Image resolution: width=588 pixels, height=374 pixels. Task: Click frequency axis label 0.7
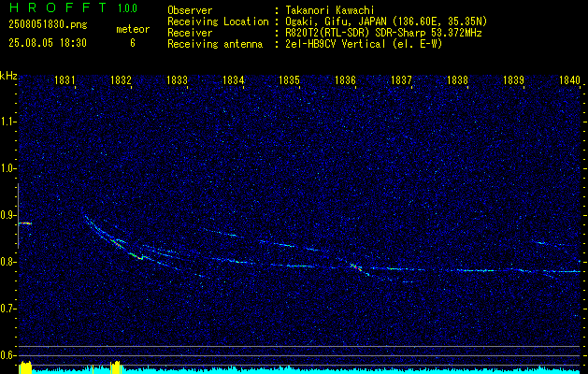point(8,309)
